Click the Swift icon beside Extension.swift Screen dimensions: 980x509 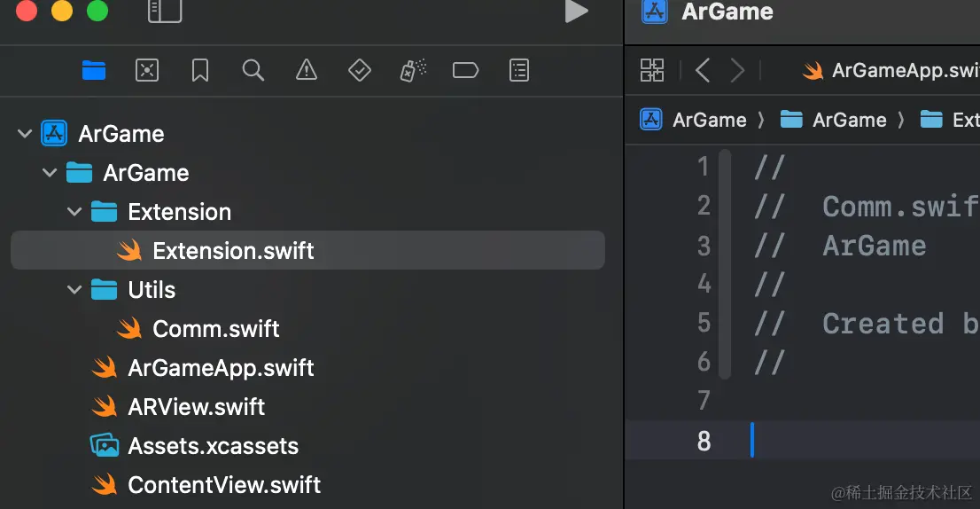129,251
